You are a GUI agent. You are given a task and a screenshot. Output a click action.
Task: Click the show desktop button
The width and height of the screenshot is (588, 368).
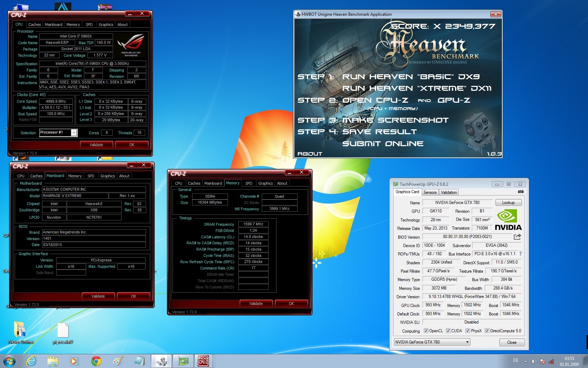click(x=585, y=361)
